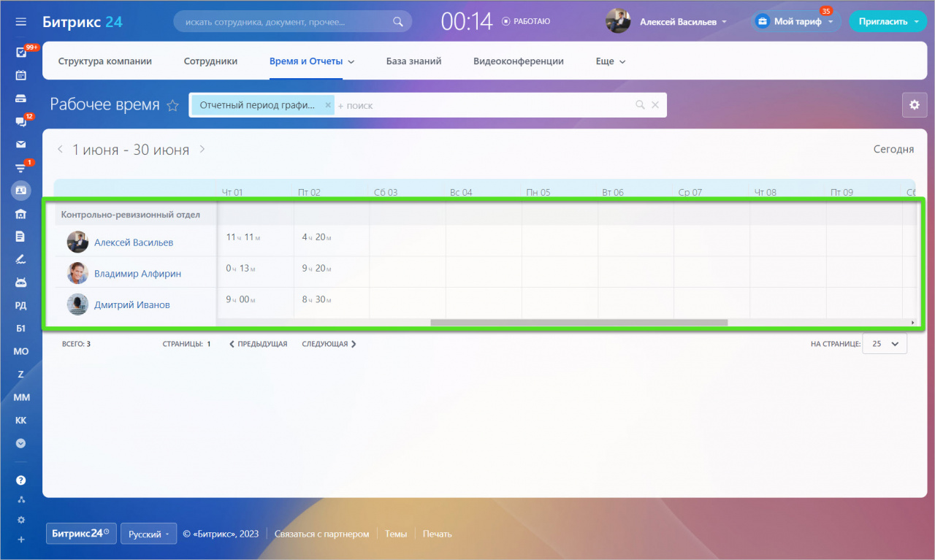Open worktime settings gear button
The width and height of the screenshot is (935, 560).
click(x=914, y=105)
